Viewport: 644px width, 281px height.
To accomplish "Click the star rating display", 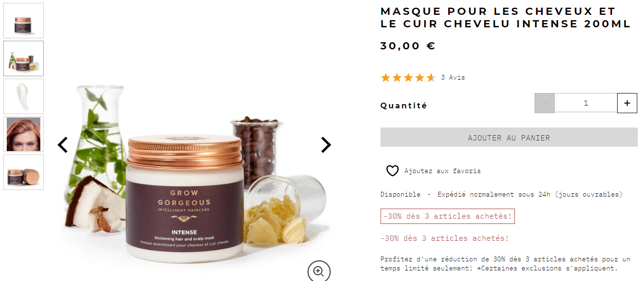I will click(408, 78).
